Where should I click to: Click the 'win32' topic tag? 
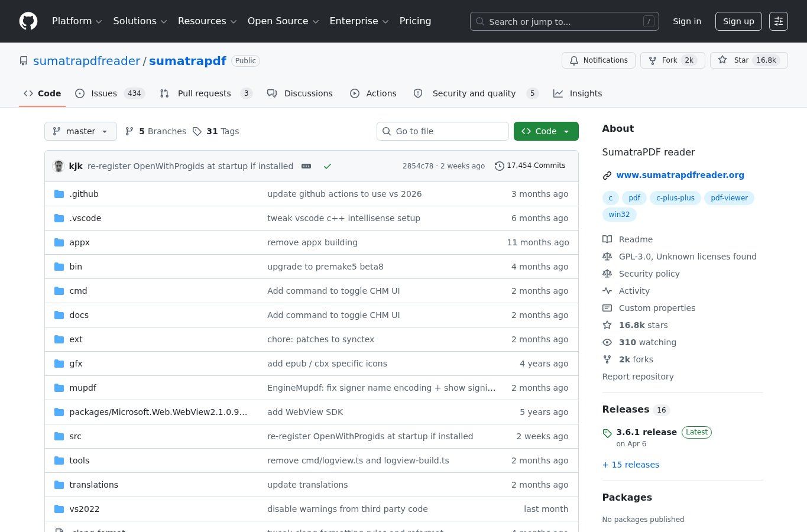pyautogui.click(x=619, y=215)
